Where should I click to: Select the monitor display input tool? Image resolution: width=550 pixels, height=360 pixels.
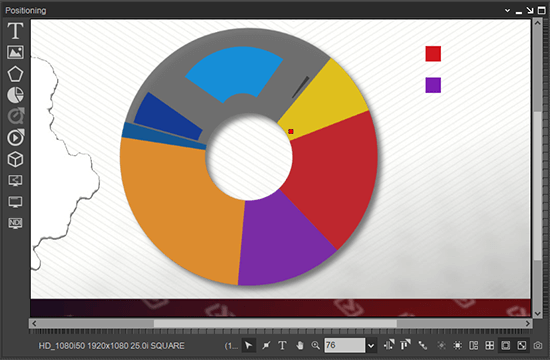15,202
